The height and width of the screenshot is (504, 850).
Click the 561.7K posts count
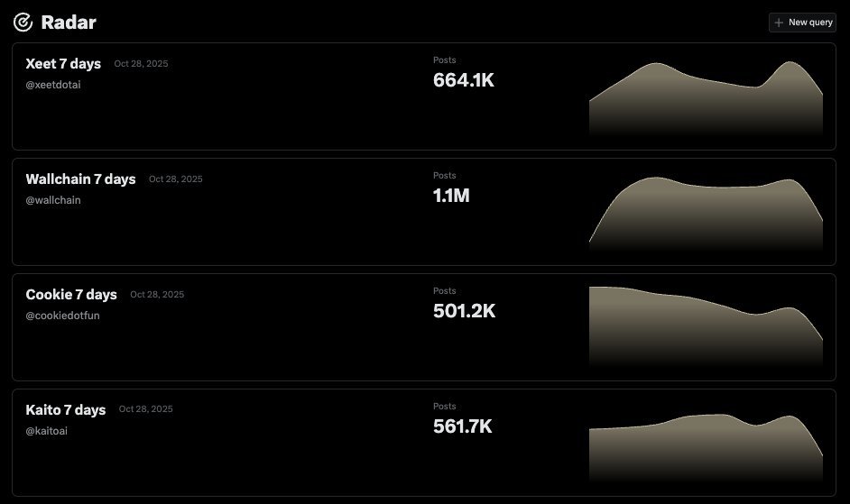pos(463,426)
